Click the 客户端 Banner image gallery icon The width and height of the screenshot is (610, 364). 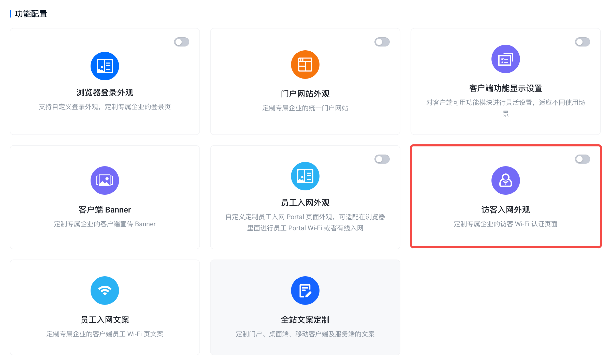click(x=105, y=180)
